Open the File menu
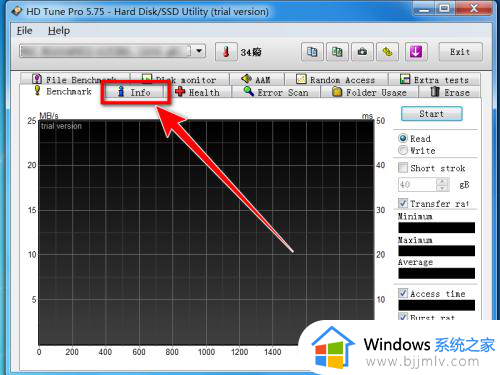 point(25,31)
